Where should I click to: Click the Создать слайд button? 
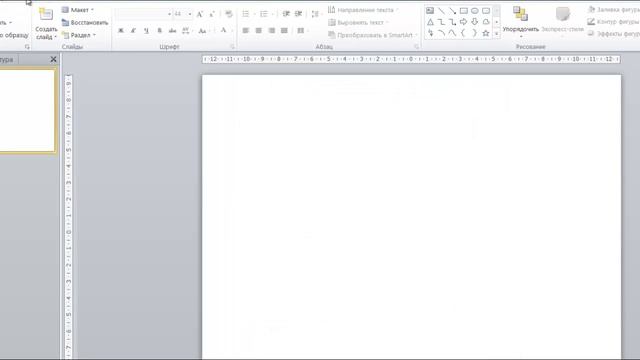[x=46, y=24]
